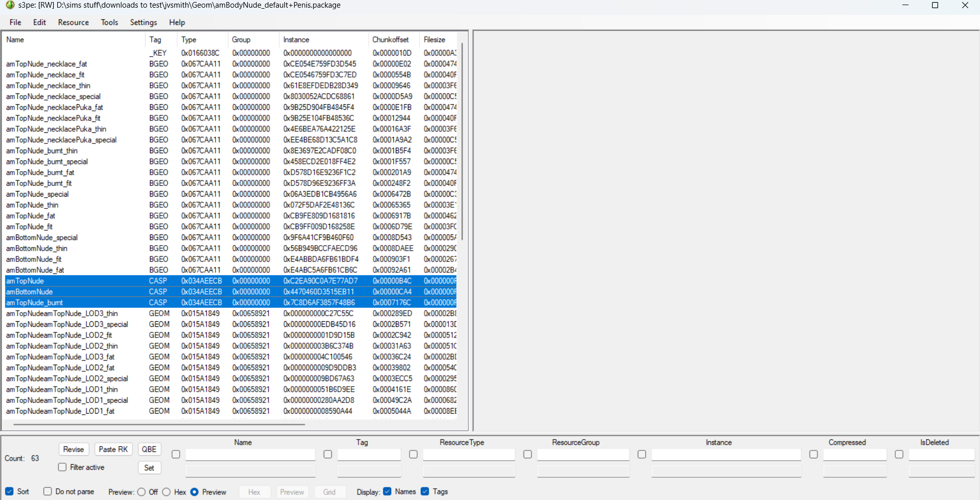Screen dimensions: 980x500
Task: Click the Instance filter input field
Action: point(726,455)
